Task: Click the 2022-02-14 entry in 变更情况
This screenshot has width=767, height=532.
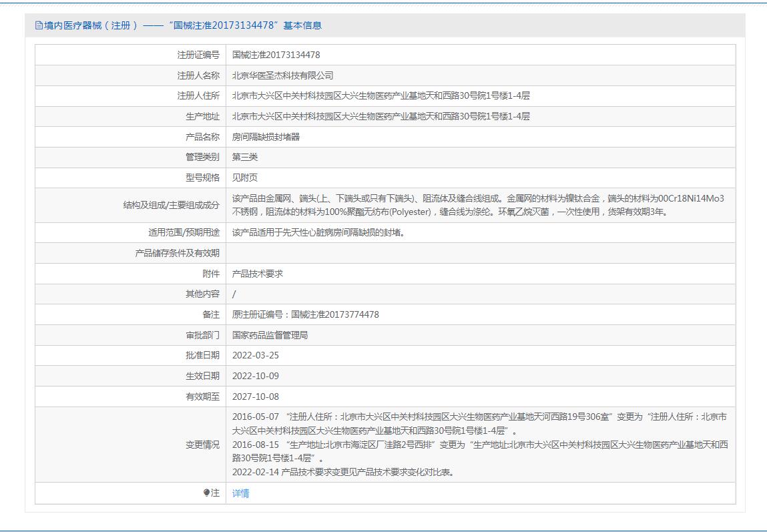Action: click(x=344, y=472)
